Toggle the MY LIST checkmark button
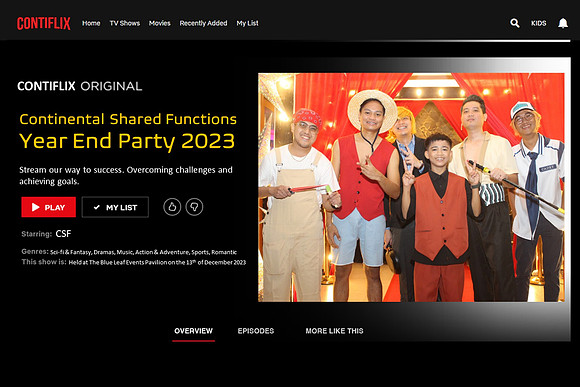 click(115, 207)
